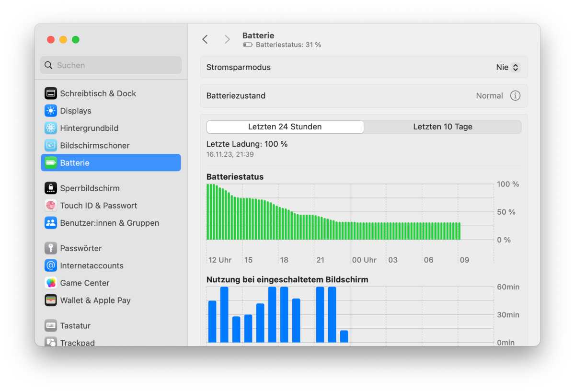The height and width of the screenshot is (392, 575).
Task: Open Sperrbildschirm settings entry
Action: point(111,188)
